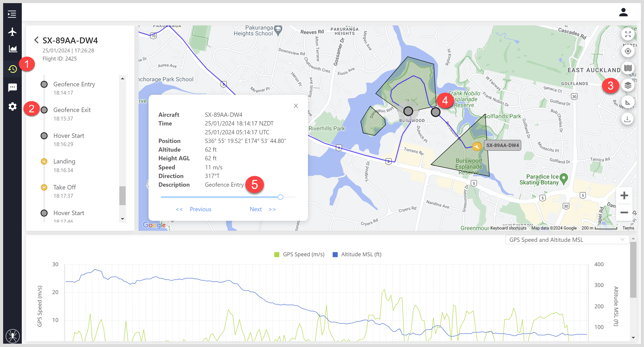Select the Hover Start event at 18:16:29
The width and height of the screenshot is (644, 347).
point(69,139)
